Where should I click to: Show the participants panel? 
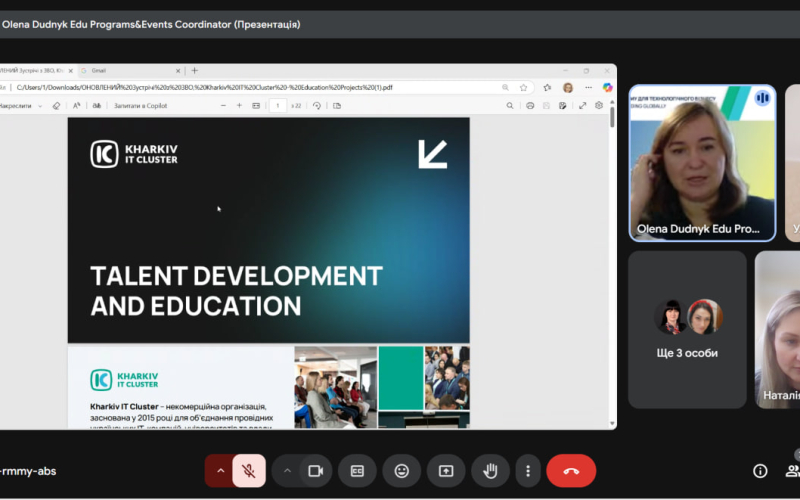(792, 471)
